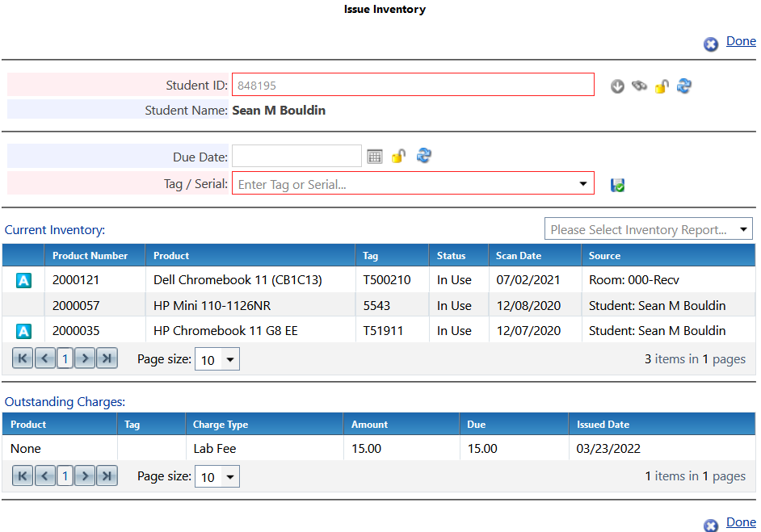Click the blue X icon beside top Done

(x=711, y=44)
